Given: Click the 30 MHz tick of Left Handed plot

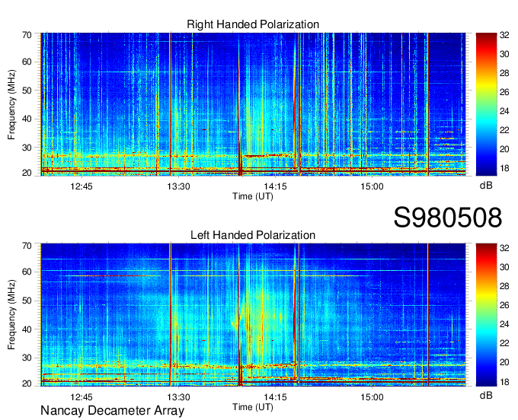Looking at the screenshot, I should pyautogui.click(x=27, y=358).
